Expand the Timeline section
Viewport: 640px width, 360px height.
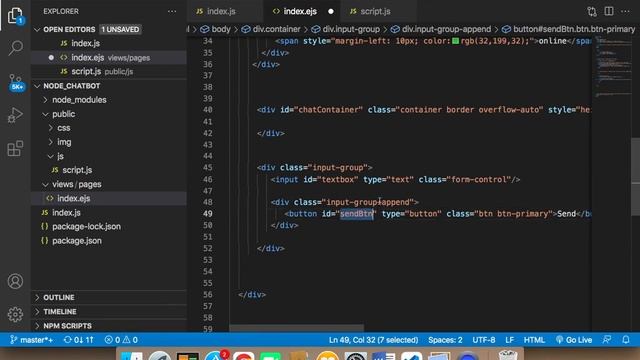pos(60,311)
